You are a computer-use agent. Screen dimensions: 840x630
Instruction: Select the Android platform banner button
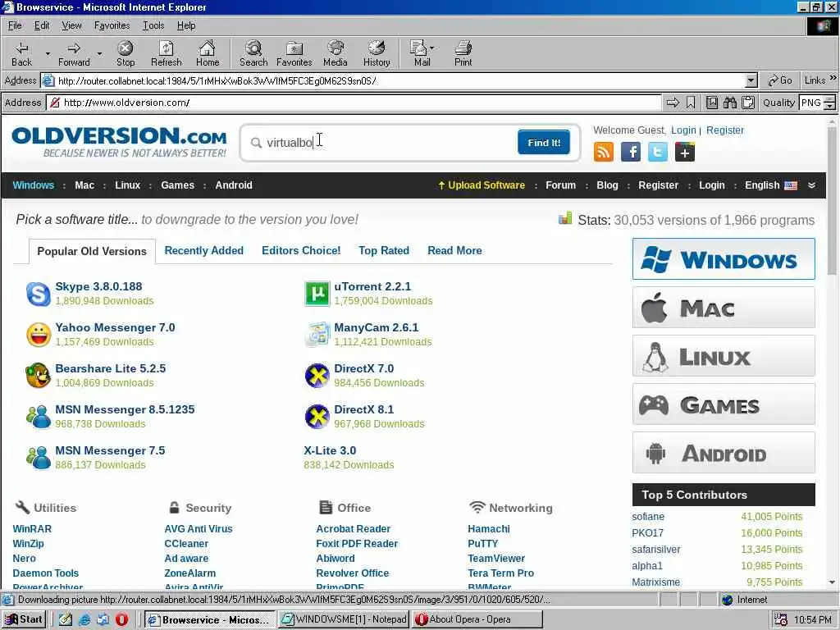pyautogui.click(x=724, y=453)
